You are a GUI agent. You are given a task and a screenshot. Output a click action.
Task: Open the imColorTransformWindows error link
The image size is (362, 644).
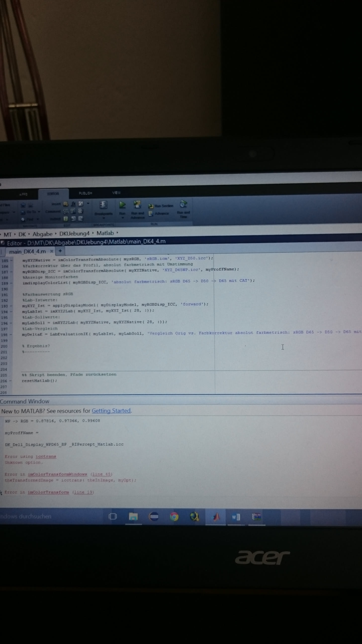(x=57, y=474)
